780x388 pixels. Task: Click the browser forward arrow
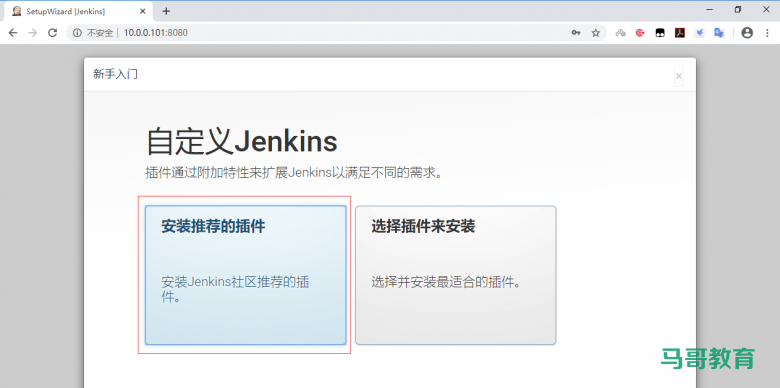click(33, 33)
